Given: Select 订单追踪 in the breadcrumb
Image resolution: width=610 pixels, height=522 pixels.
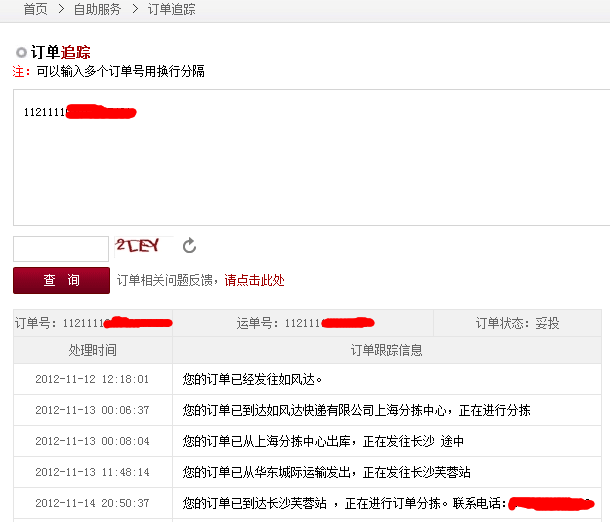Looking at the screenshot, I should [x=171, y=9].
